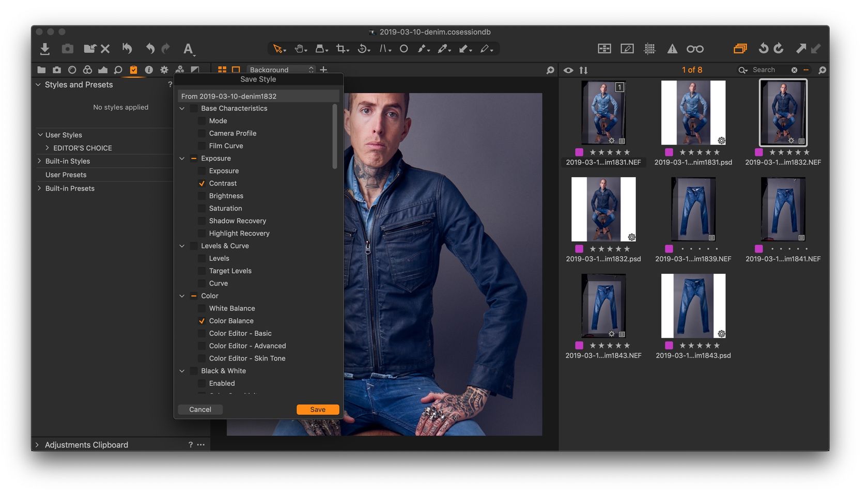The height and width of the screenshot is (501, 868).
Task: Select the Pan hand tool
Action: point(300,49)
